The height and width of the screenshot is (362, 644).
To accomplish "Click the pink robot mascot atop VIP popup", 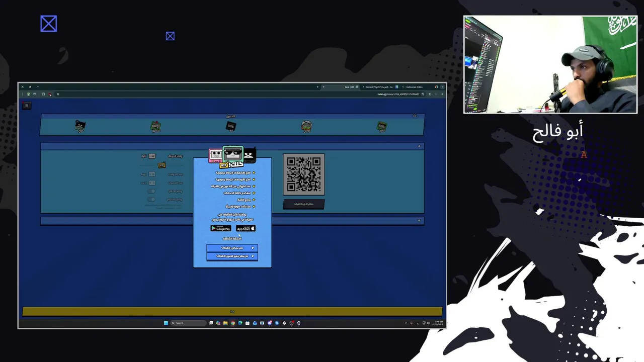I will coord(215,155).
